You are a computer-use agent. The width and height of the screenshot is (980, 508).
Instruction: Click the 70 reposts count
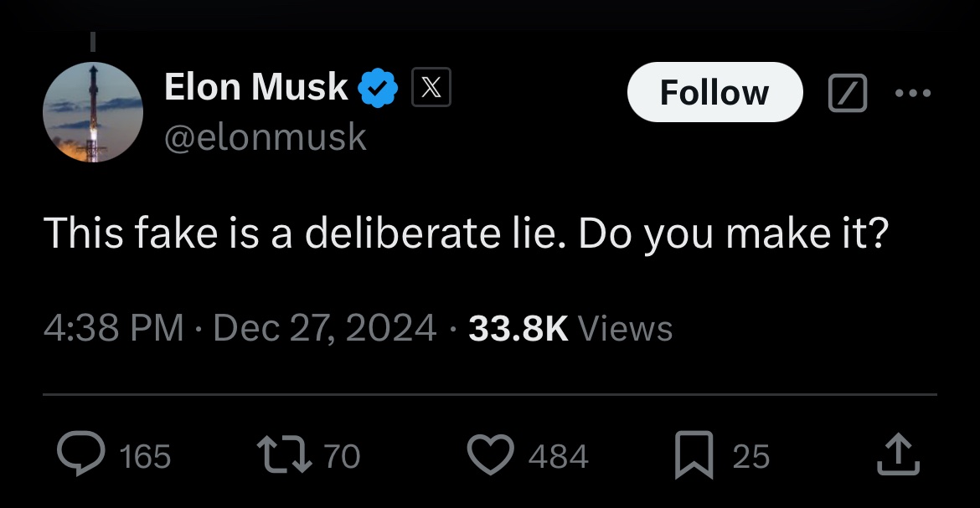(x=341, y=456)
